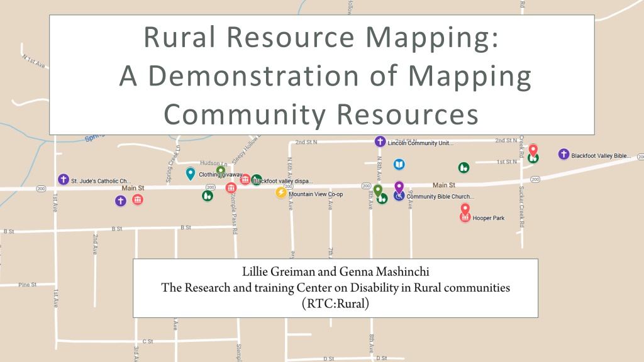Click the red pin above Hooper Park icon
Screen dimensions: 644x362
click(465, 209)
